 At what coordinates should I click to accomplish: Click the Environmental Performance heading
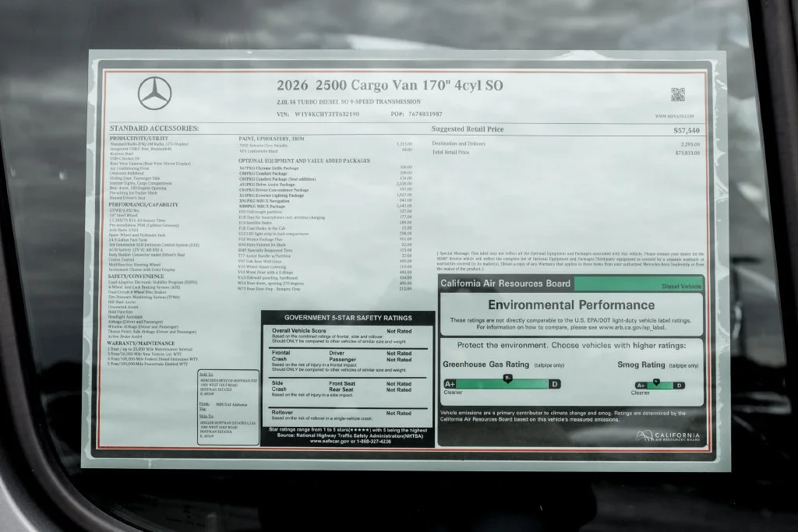[x=571, y=305]
